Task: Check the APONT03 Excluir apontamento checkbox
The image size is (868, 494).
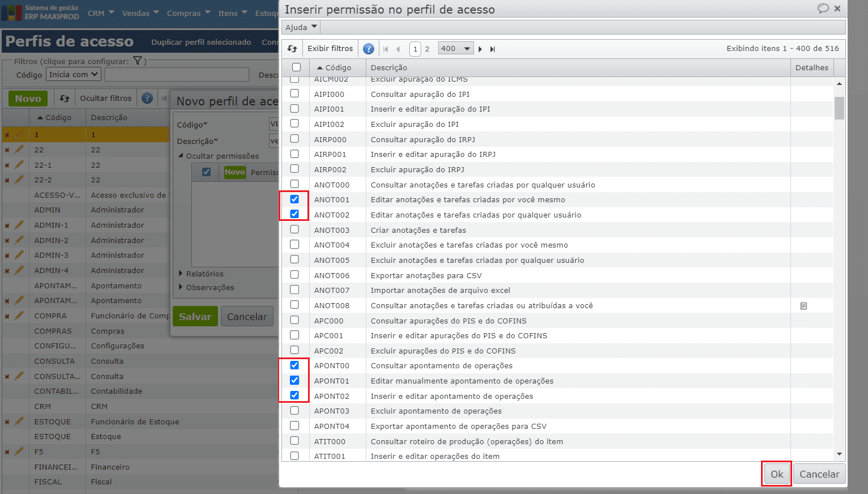Action: click(x=294, y=410)
